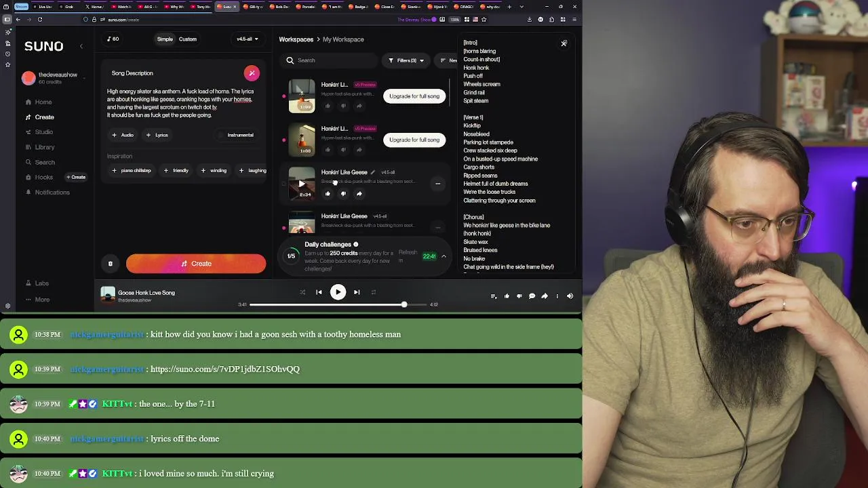868x488 pixels.
Task: Seek the song progress slider
Action: 338,305
